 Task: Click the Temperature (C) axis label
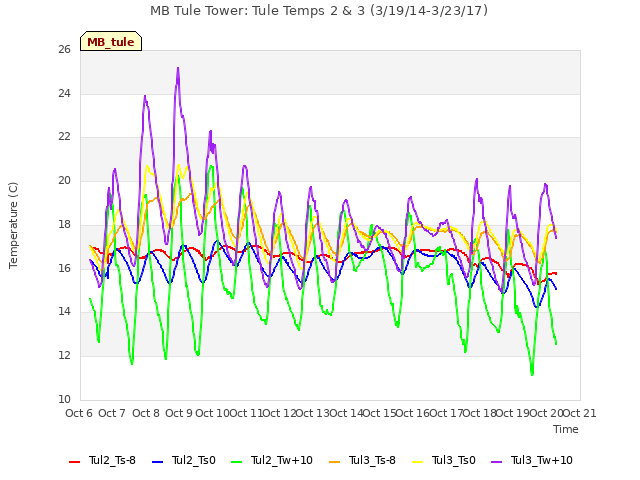coord(13,225)
